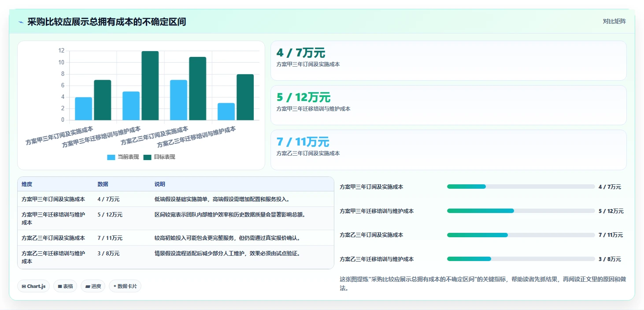Click progress bar for 方案甲三年迁移培训与维护成本

pos(521,211)
